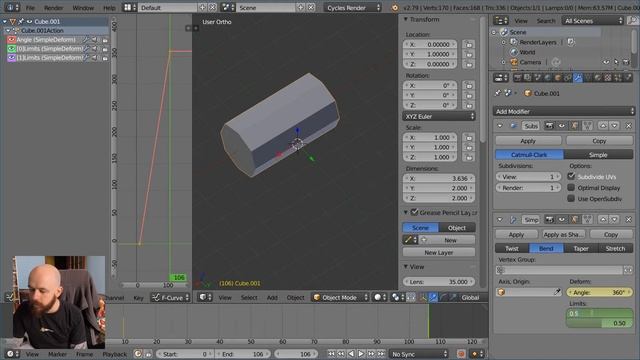Toggle Camera visibility eye in outliner
The image size is (640, 360).
tap(606, 62)
